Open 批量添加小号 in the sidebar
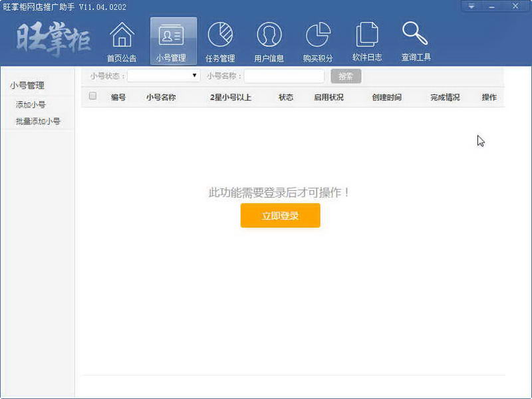532x399 pixels. point(38,121)
